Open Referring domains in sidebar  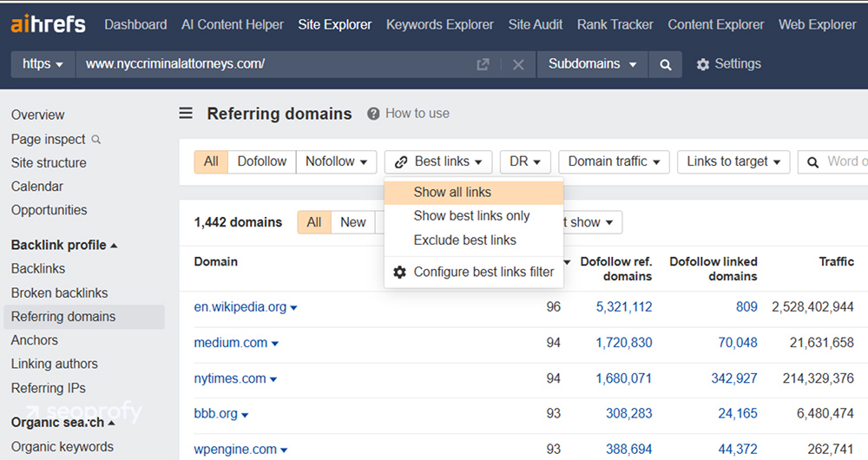(84, 317)
